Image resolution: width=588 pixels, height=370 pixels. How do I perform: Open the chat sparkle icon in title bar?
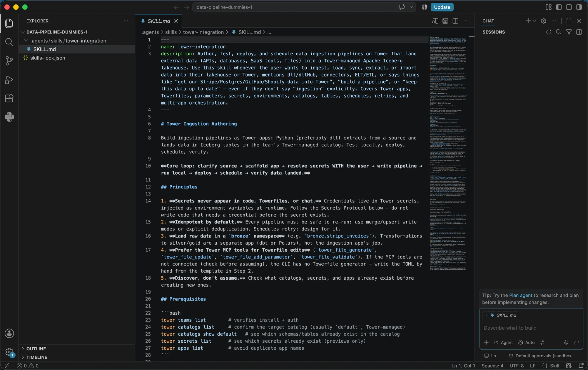tap(402, 7)
